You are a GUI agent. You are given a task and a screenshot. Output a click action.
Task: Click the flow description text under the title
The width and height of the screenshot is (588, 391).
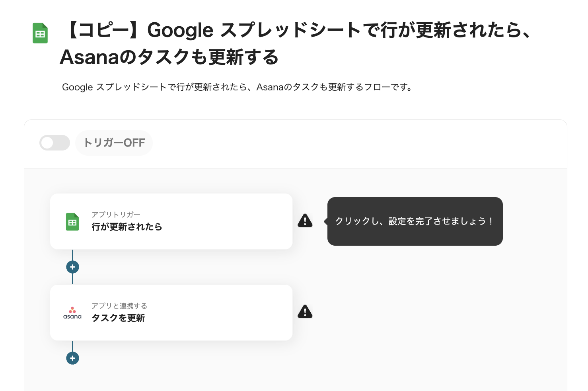click(x=238, y=87)
